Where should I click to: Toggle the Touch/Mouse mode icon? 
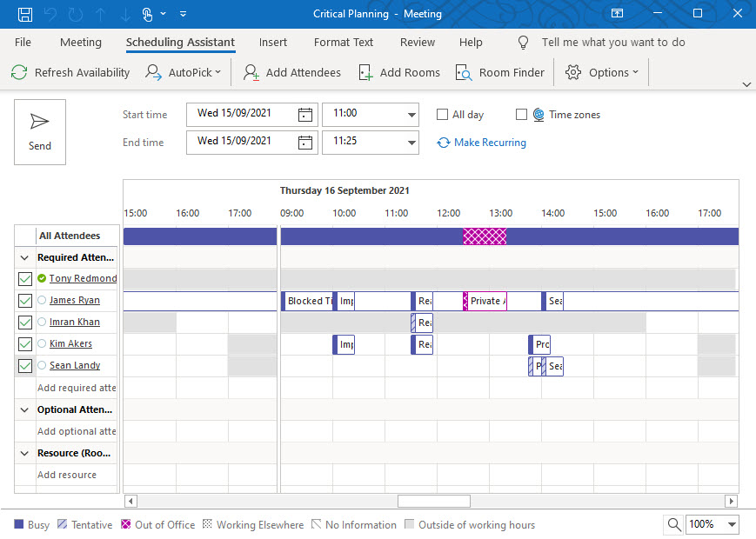click(148, 14)
